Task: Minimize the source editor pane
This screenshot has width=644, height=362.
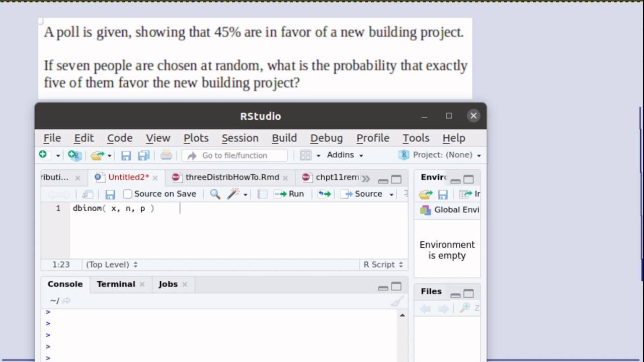Action: [383, 180]
